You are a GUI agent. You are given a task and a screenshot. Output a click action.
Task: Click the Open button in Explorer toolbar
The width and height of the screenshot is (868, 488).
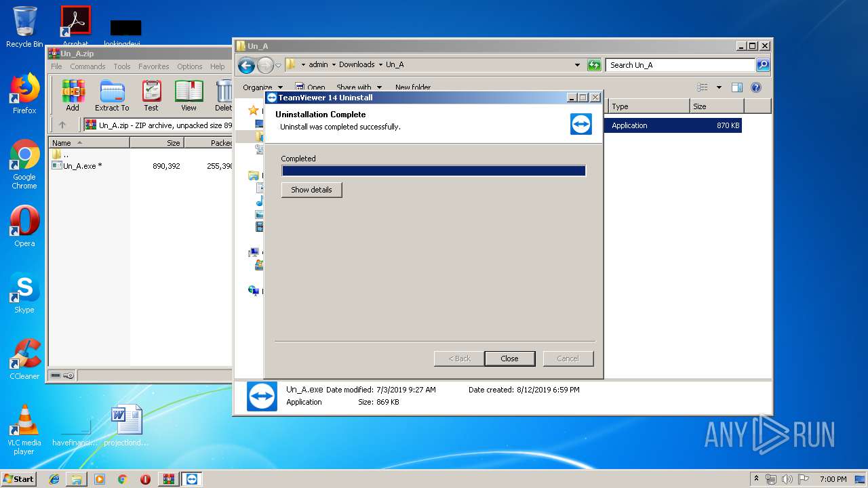point(310,87)
